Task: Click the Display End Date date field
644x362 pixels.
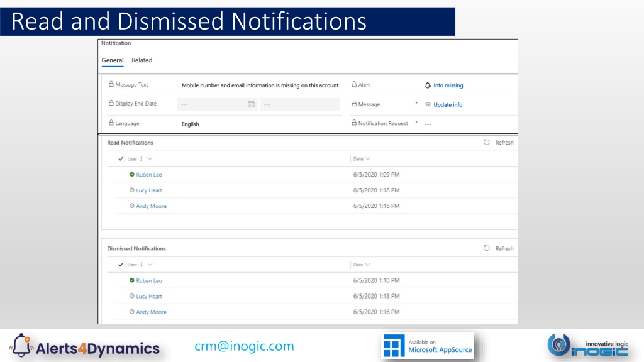Action: click(x=217, y=104)
